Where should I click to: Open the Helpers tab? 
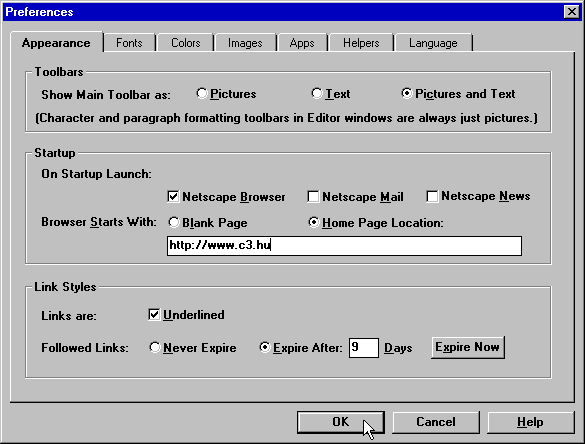pos(361,43)
